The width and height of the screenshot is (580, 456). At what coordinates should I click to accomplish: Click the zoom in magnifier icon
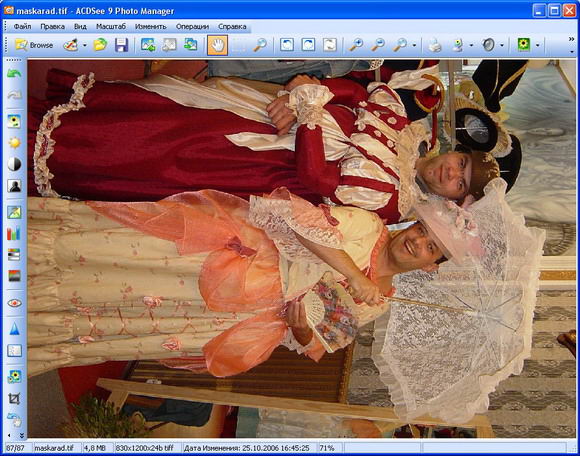click(x=356, y=45)
